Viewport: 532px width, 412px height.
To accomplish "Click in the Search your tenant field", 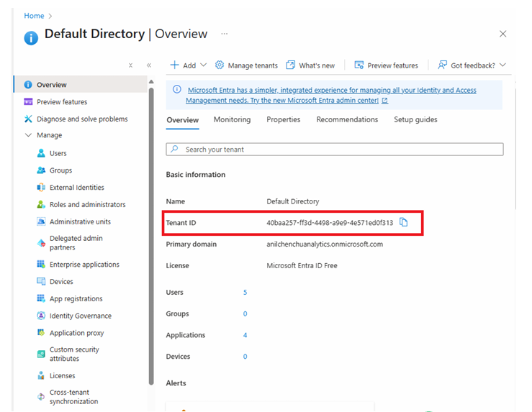I will [x=335, y=150].
